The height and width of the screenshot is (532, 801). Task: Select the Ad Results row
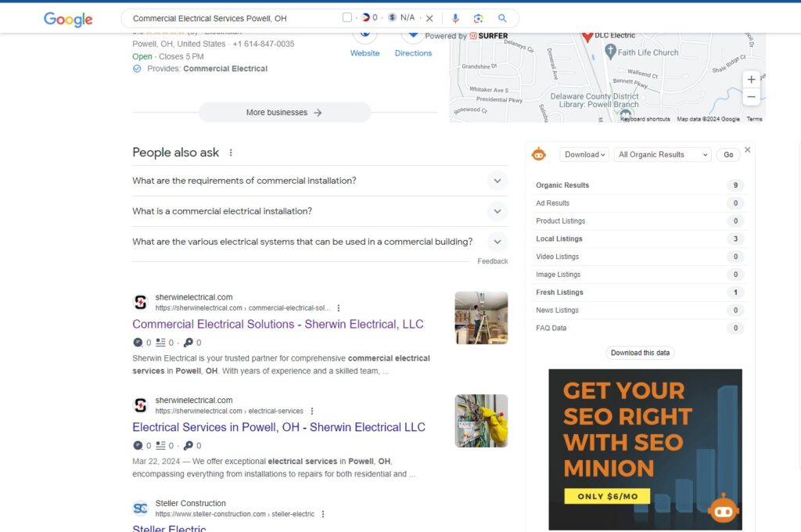click(x=639, y=203)
